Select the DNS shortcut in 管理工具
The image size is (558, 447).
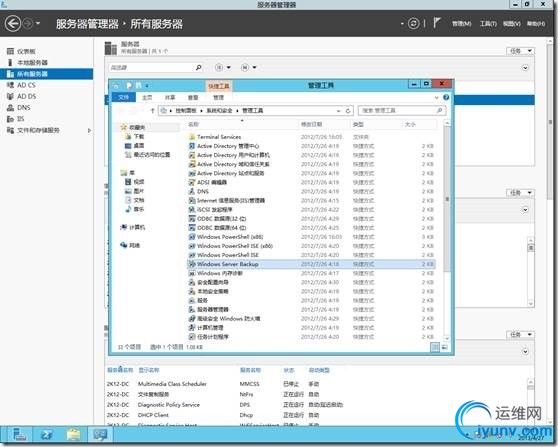(311, 191)
